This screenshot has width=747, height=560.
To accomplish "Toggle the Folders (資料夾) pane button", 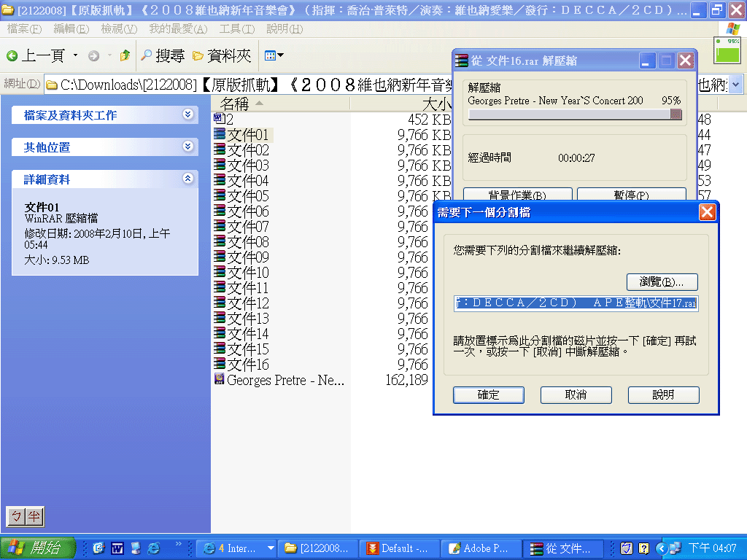I will (x=222, y=55).
